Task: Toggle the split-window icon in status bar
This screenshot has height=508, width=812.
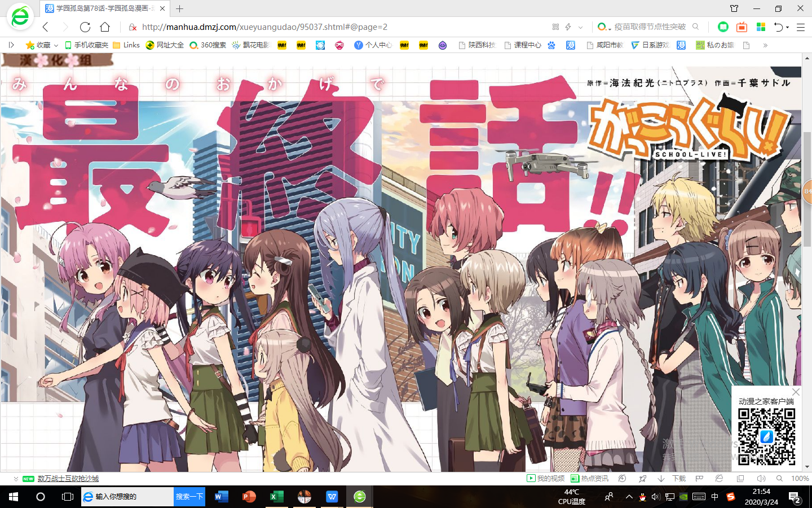Action: pyautogui.click(x=740, y=479)
